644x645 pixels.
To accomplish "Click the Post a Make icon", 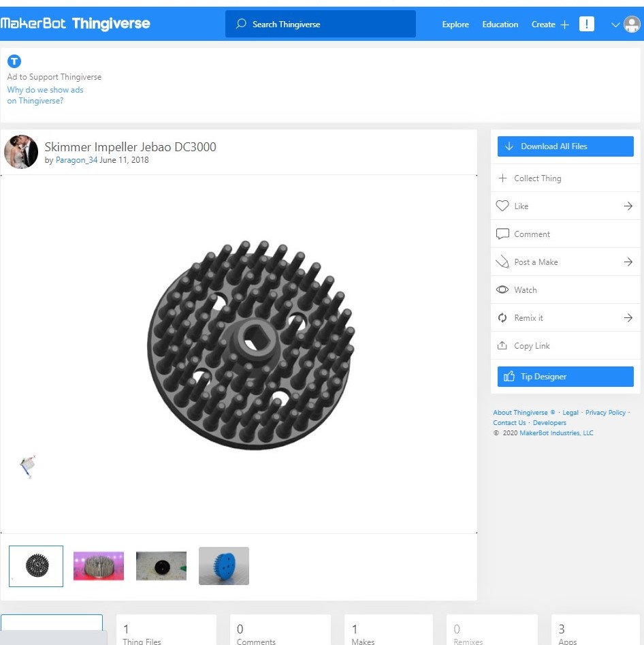I will coord(502,262).
